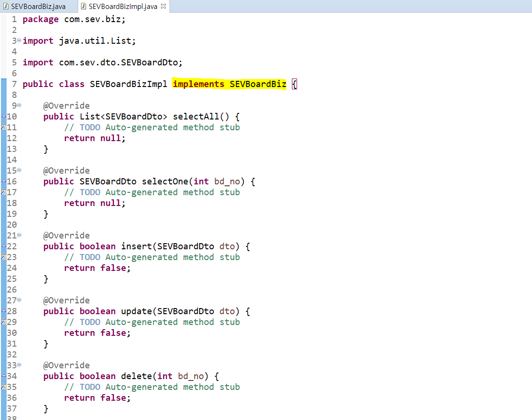Viewport: 532px width, 420px height.
Task: Place cursor at the opening brace on line 7
Action: point(295,84)
